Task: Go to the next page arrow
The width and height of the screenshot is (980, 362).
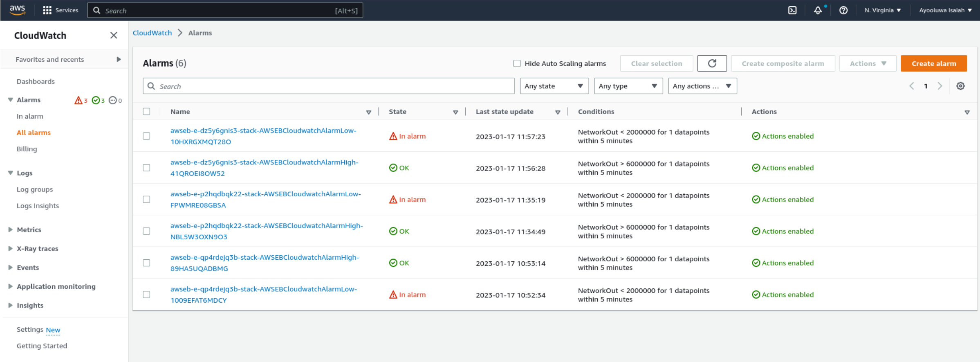Action: click(x=940, y=86)
